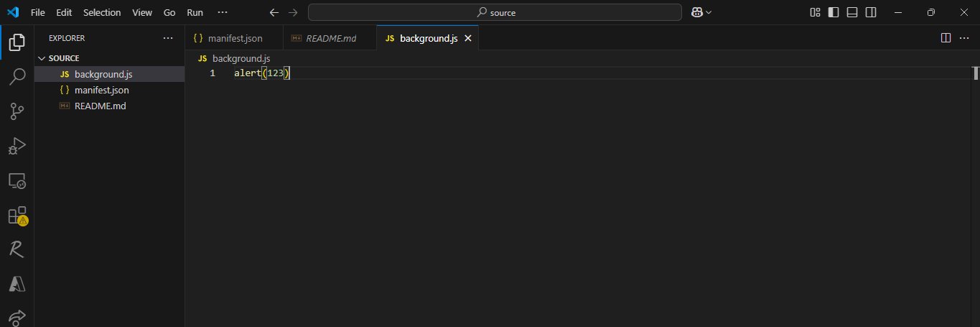The image size is (980, 327).
Task: Click line number 1 in the gutter
Action: tap(212, 73)
